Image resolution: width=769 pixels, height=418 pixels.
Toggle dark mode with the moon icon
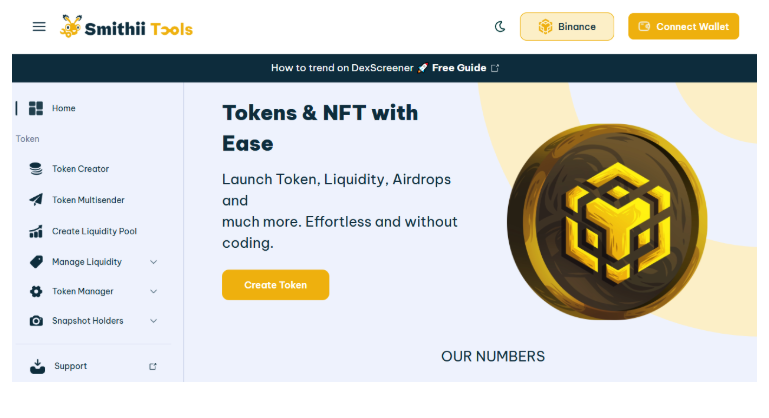pyautogui.click(x=500, y=26)
